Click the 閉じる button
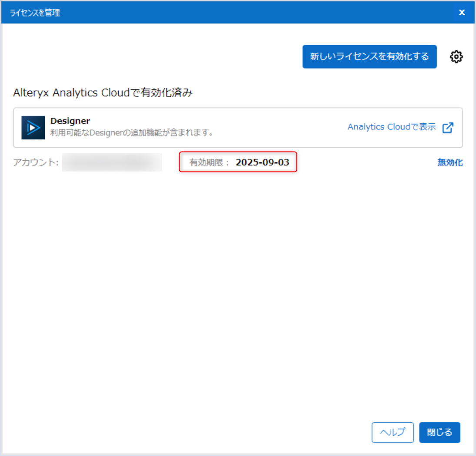The width and height of the screenshot is (476, 456). point(439,432)
